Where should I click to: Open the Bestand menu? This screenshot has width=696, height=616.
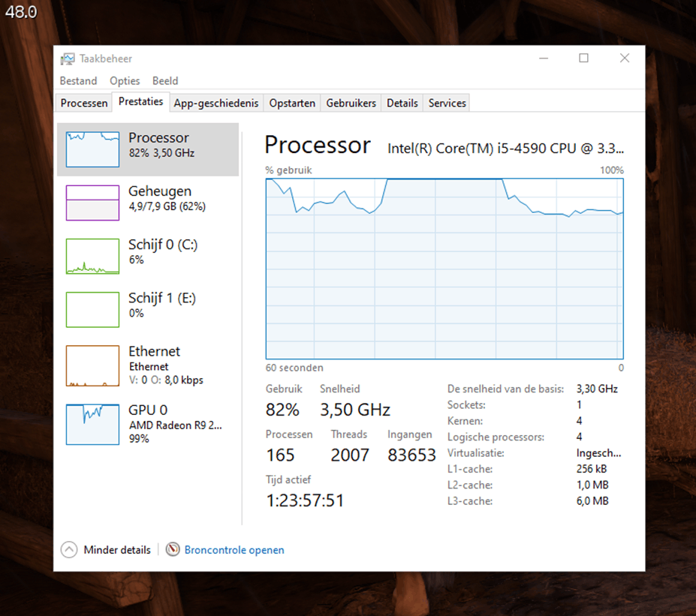coord(78,81)
